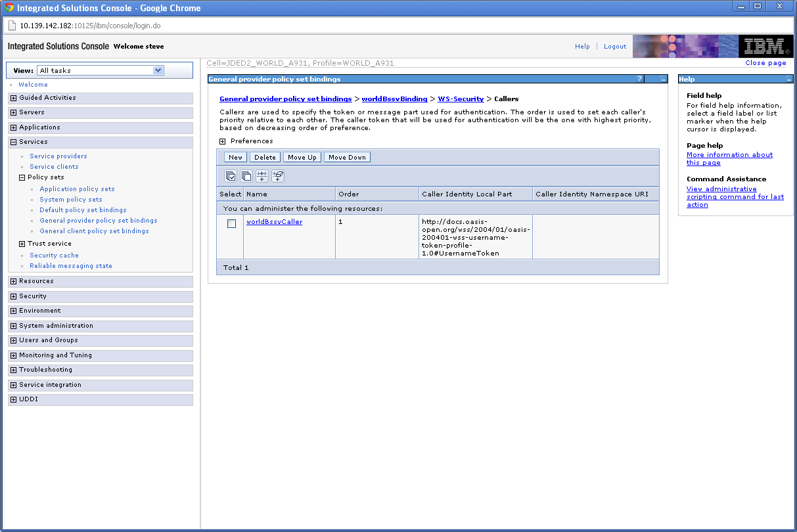The width and height of the screenshot is (797, 532).
Task: Expand the Environment category
Action: [x=14, y=311]
